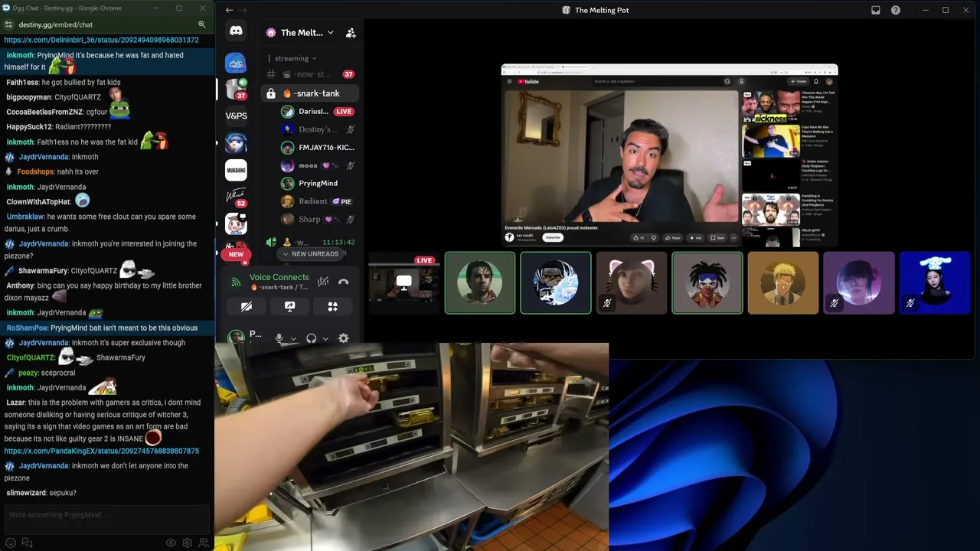Open the server icon with the 37 badge
Viewport: 980px width, 551px height.
tap(236, 89)
